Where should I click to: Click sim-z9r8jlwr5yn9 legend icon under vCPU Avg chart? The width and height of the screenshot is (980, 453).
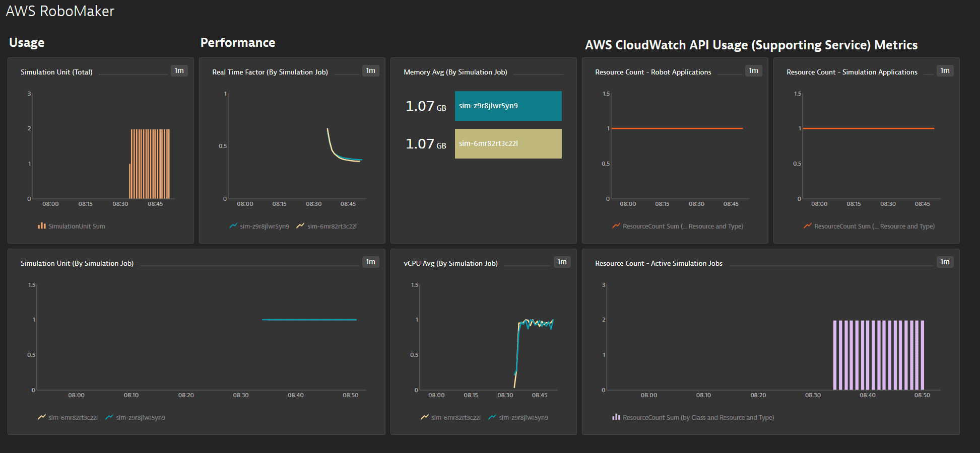(x=492, y=417)
